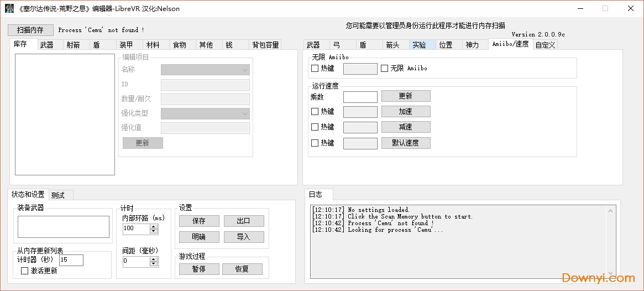Screen dimensions: 644x291
Task: Click the log scrollbar up arrow
Action: pyautogui.click(x=610, y=210)
